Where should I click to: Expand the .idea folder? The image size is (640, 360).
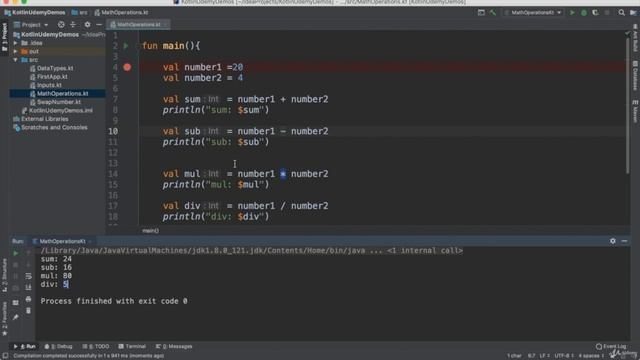click(x=16, y=43)
